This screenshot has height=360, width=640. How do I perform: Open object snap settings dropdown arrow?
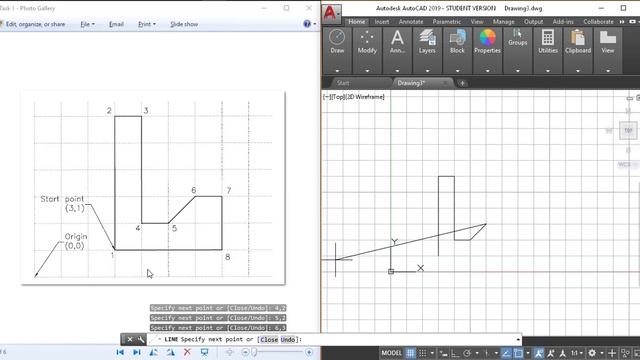click(x=528, y=353)
